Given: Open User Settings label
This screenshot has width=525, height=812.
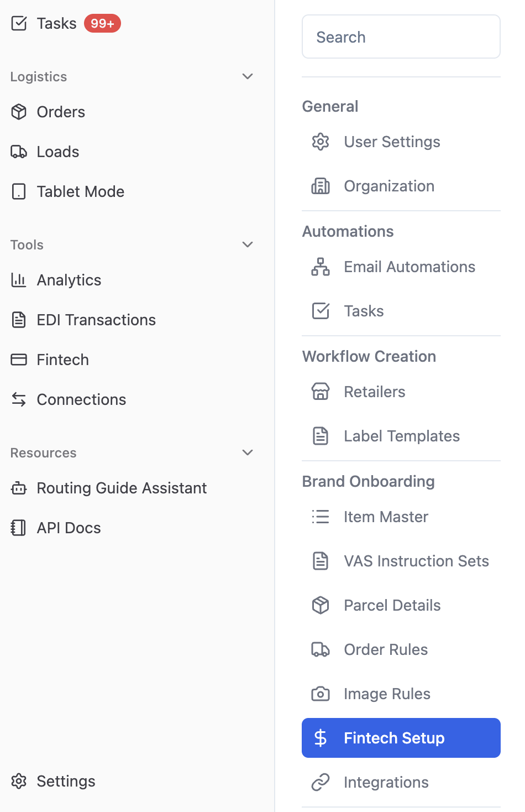Looking at the screenshot, I should click(x=392, y=142).
